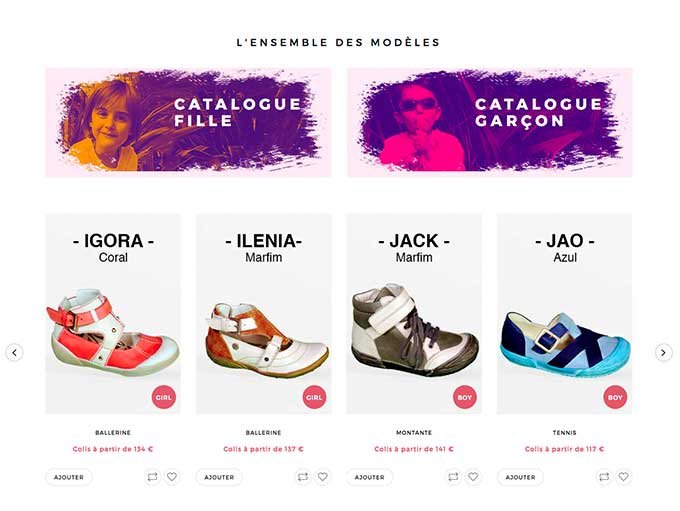Open the IGORA Coral shoe image
The height and width of the screenshot is (511, 680).
point(113,332)
